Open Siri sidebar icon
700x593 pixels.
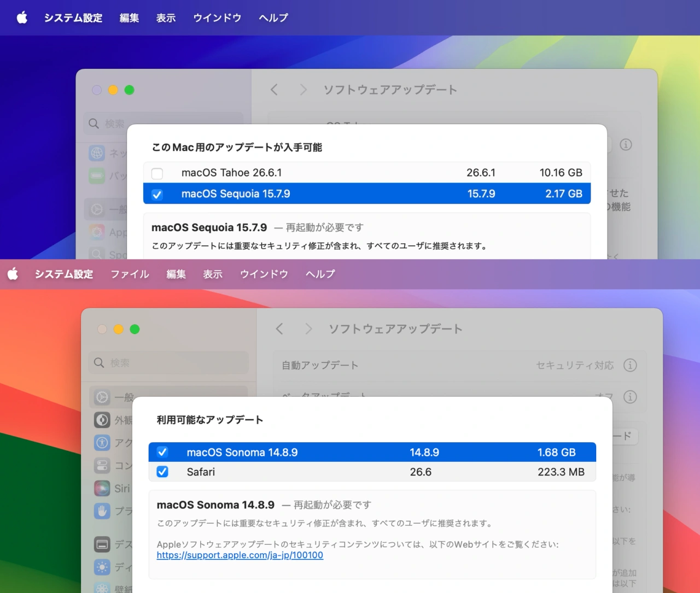[x=102, y=488]
